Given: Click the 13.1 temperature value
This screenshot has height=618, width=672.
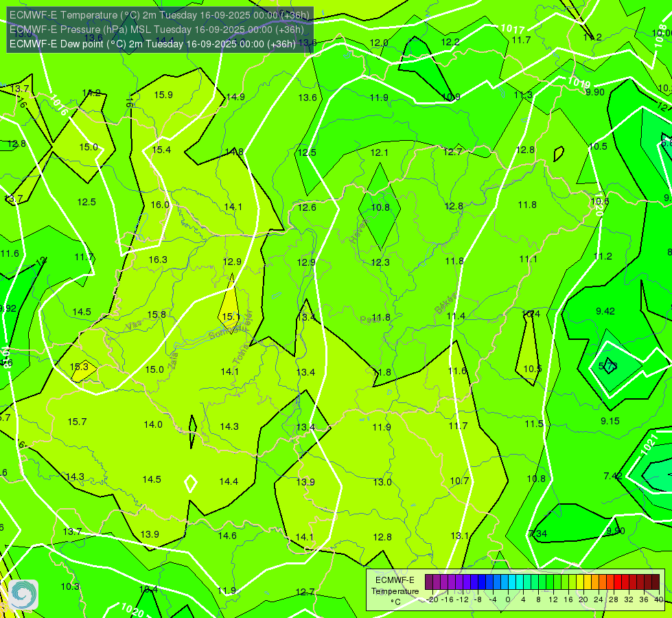Looking at the screenshot, I should 459,535.
